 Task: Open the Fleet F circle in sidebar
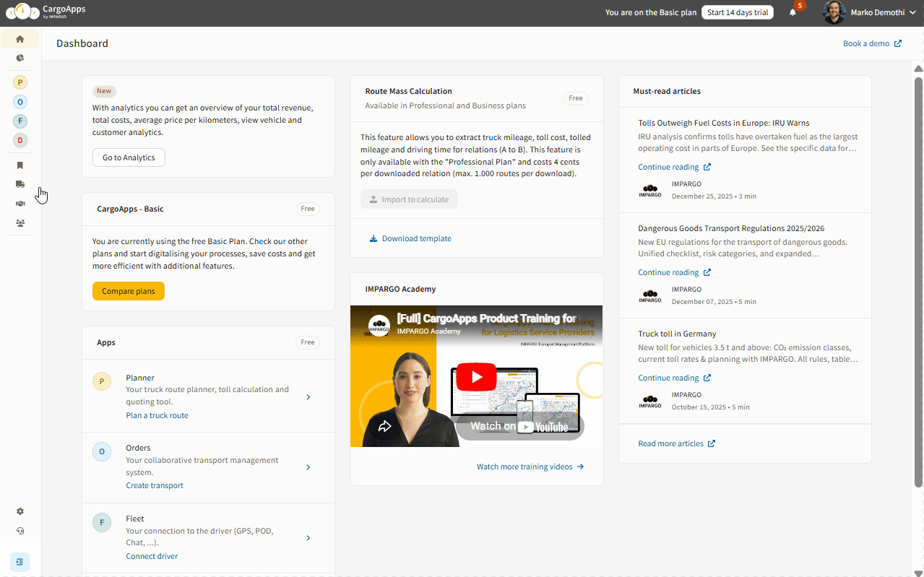[x=20, y=121]
